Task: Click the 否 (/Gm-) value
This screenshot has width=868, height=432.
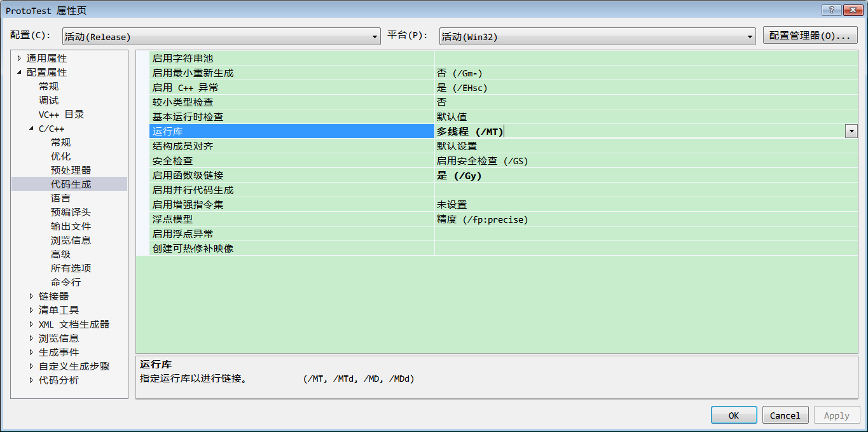Action: 646,73
